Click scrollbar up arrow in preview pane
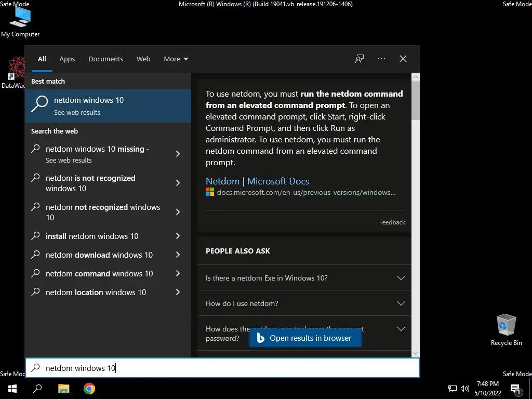 tap(416, 77)
